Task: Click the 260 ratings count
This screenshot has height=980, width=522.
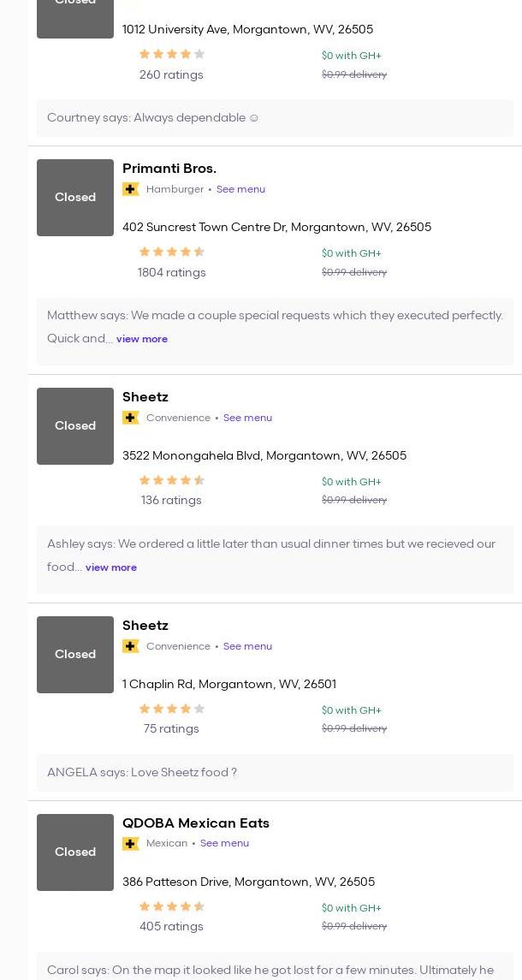Action: coord(171,75)
